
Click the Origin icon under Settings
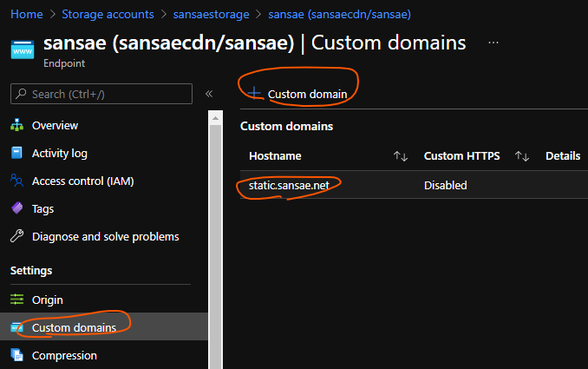[16, 300]
